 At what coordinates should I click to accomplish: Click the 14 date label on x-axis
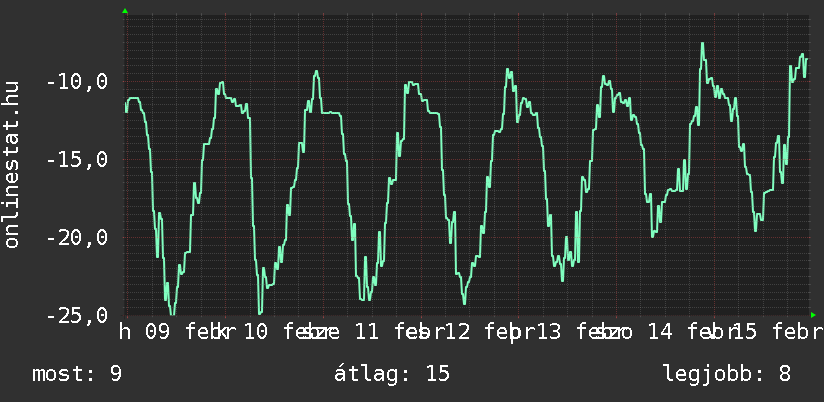coord(659,332)
